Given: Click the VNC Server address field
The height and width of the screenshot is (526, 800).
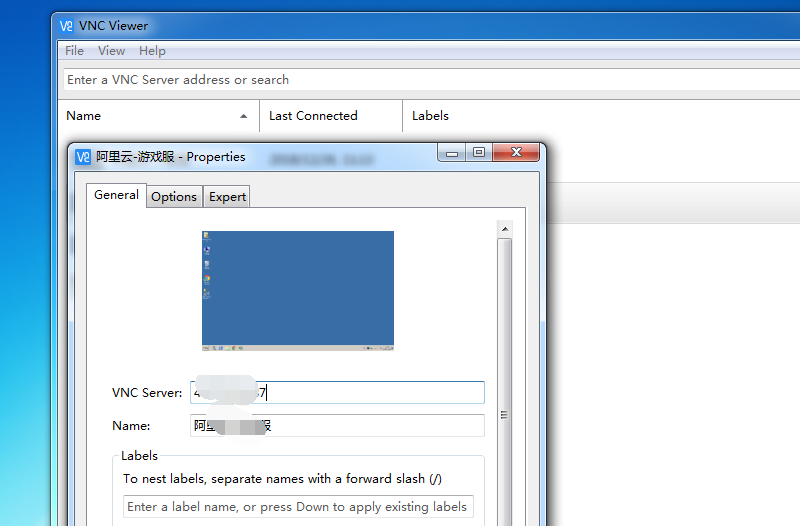Looking at the screenshot, I should click(337, 392).
